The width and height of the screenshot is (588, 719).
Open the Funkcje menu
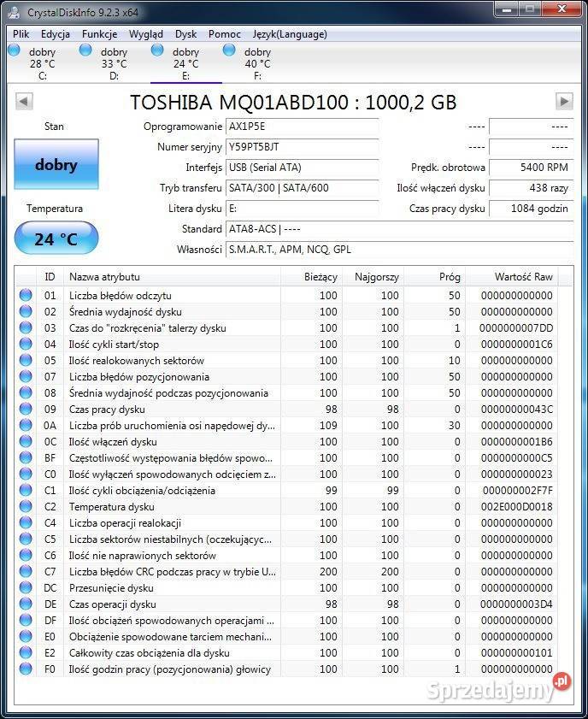tap(99, 34)
